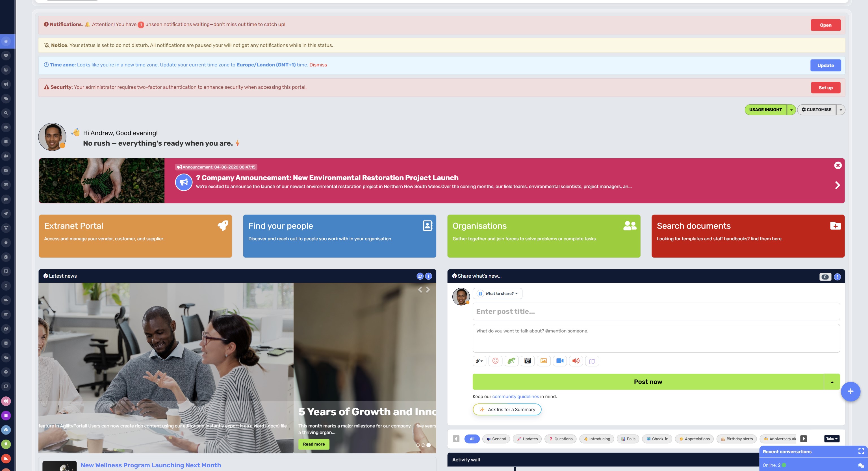This screenshot has height=471, width=868.
Task: Click the Post now button
Action: click(x=648, y=382)
